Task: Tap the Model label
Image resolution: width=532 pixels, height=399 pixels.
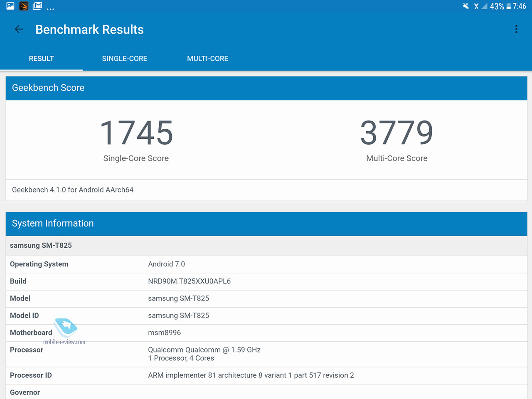Action: [x=20, y=298]
